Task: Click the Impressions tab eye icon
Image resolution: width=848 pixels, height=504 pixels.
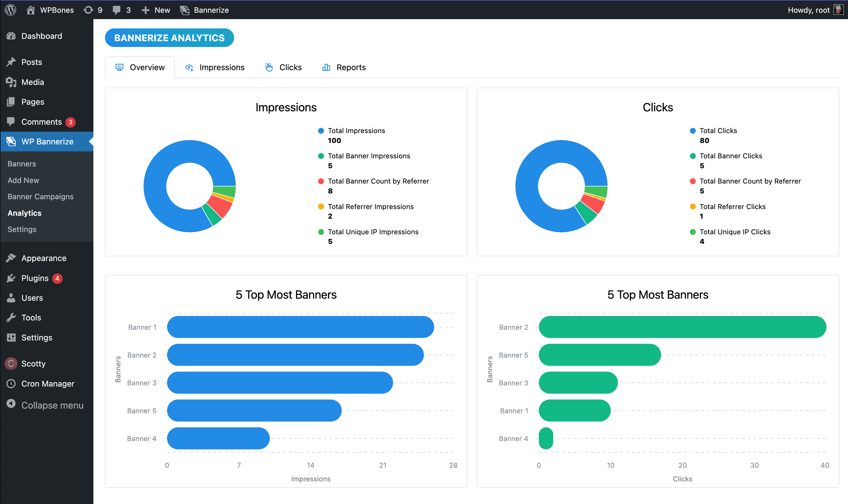Action: pyautogui.click(x=189, y=68)
